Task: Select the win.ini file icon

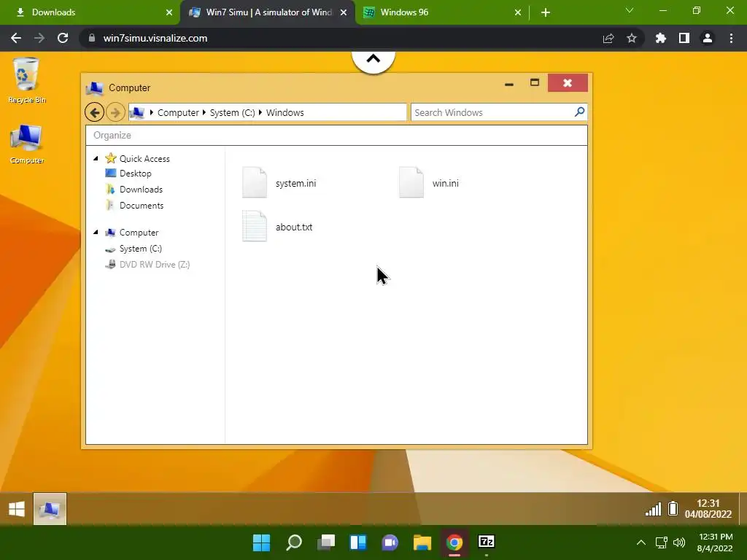Action: [411, 182]
